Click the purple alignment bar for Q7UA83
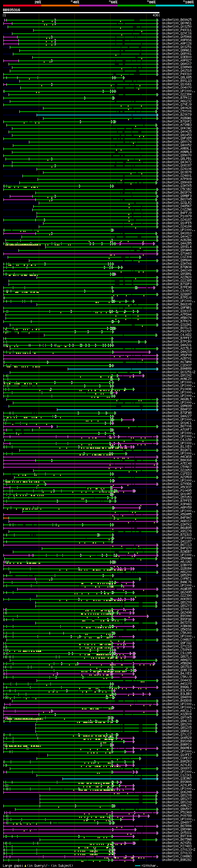 tap(80, 254)
